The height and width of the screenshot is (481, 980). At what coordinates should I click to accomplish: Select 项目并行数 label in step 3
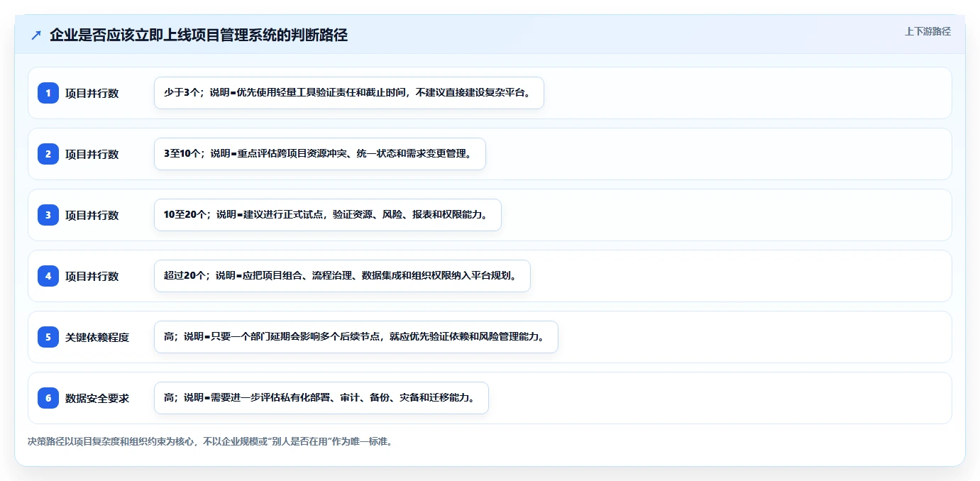pos(92,215)
